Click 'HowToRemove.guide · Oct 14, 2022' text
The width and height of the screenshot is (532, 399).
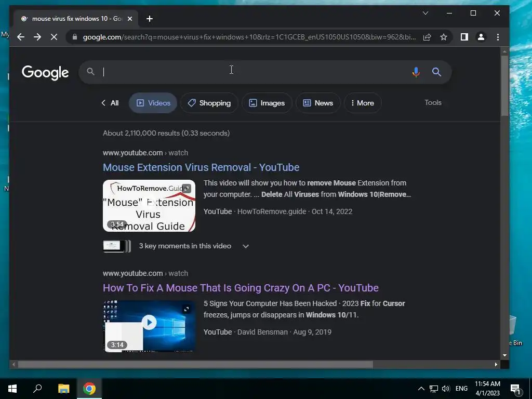pos(295,211)
